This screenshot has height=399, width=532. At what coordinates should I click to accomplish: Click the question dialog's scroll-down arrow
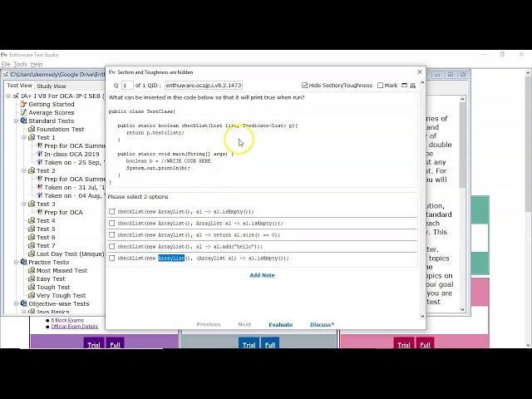[x=422, y=316]
